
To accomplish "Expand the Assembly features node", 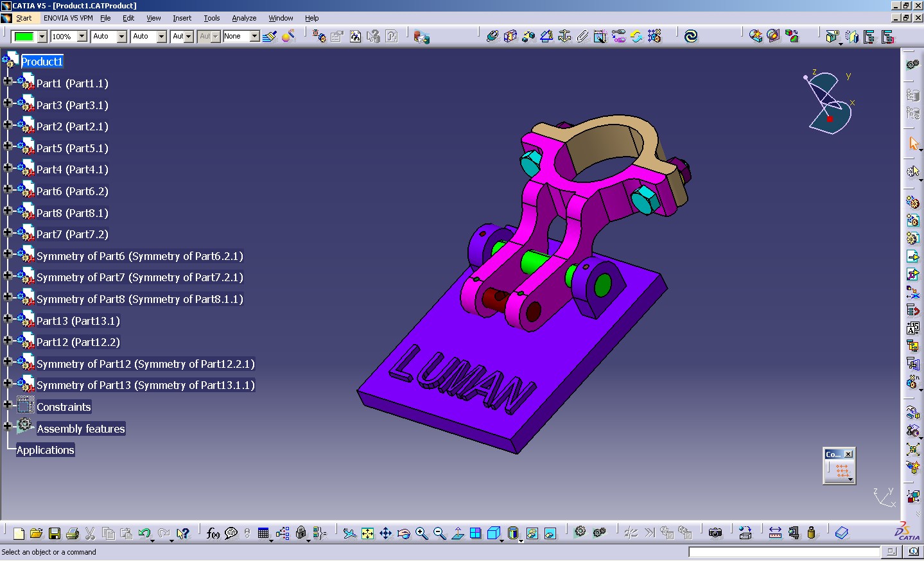I will click(x=8, y=426).
